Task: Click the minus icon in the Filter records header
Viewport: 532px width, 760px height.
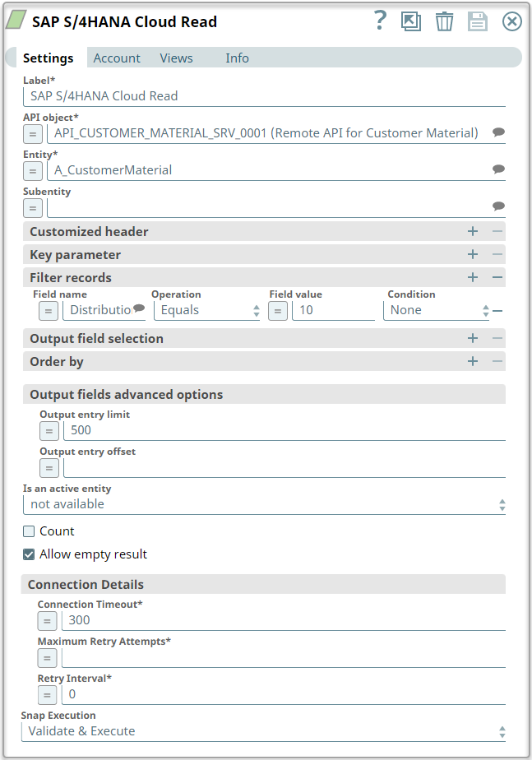Action: 497,277
